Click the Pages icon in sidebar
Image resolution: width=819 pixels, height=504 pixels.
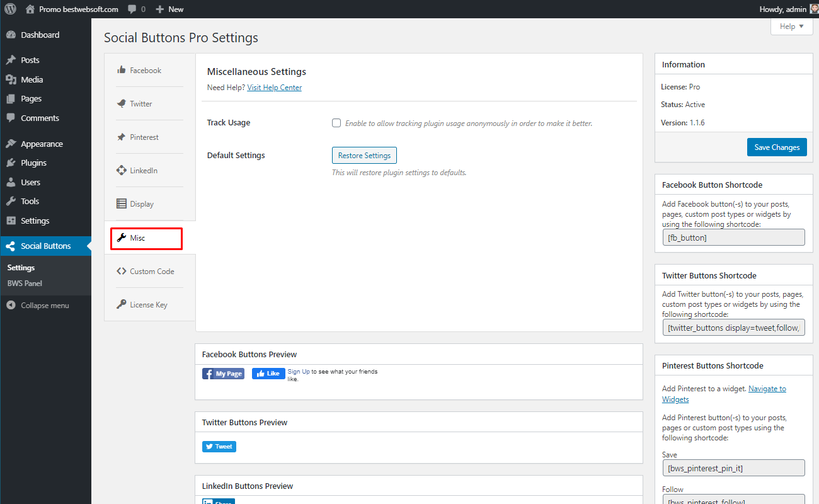[x=11, y=98]
